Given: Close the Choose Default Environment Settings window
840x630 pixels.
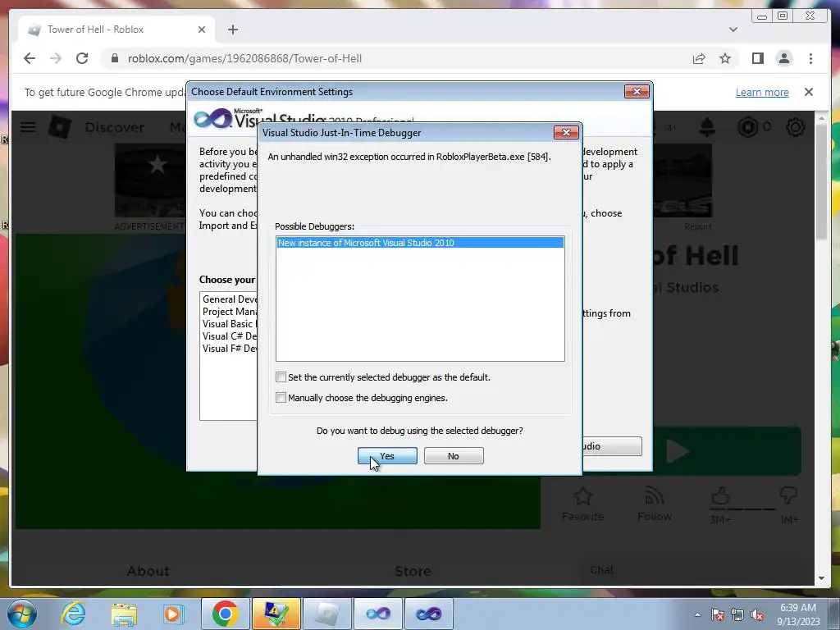Looking at the screenshot, I should [x=637, y=92].
